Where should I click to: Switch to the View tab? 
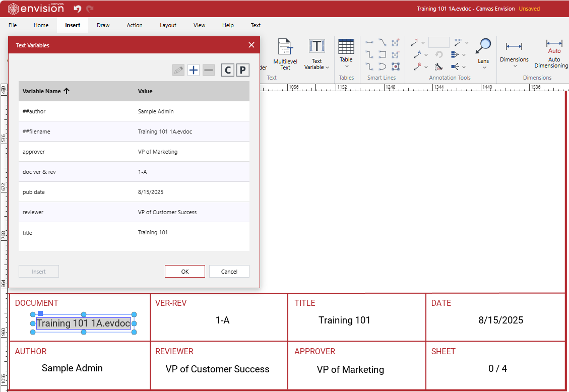pos(199,25)
